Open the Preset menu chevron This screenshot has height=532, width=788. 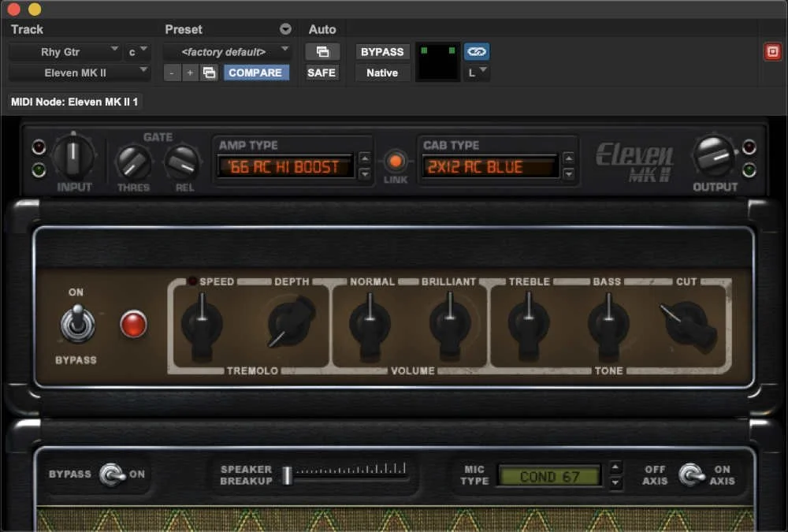click(285, 29)
